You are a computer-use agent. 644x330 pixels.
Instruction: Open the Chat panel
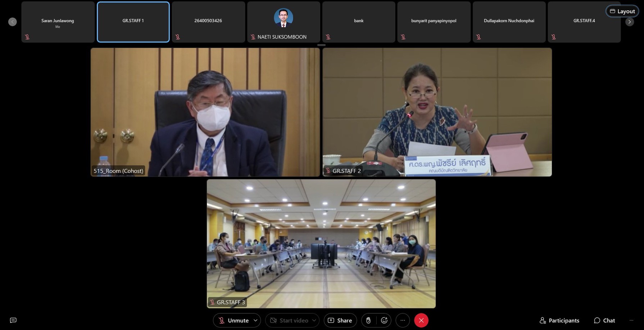coord(604,320)
